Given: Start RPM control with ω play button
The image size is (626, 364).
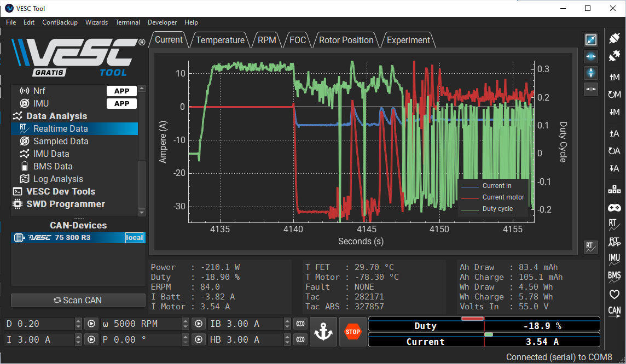Looking at the screenshot, I should (x=199, y=324).
